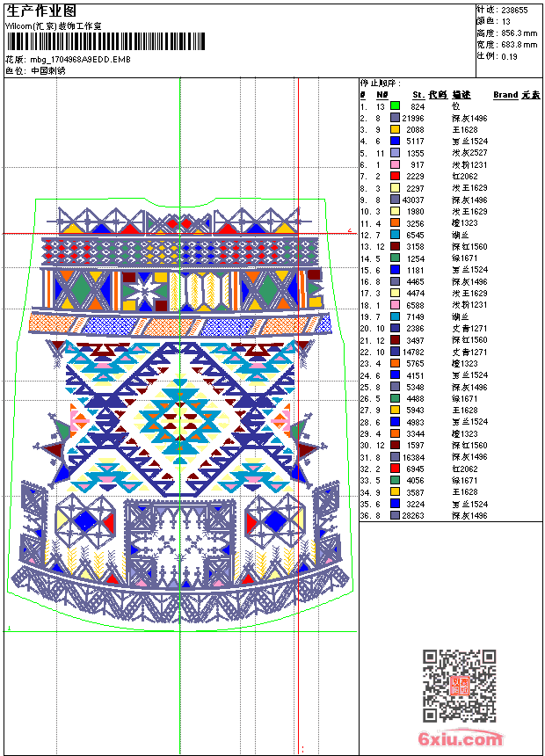545x756 pixels.
Task: Click the 'St.' column header
Action: [x=418, y=95]
